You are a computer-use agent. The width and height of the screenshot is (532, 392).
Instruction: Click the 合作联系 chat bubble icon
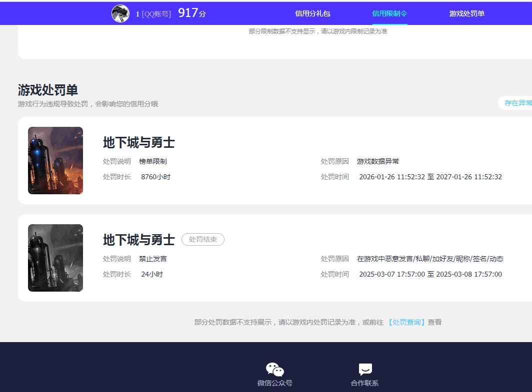(365, 369)
